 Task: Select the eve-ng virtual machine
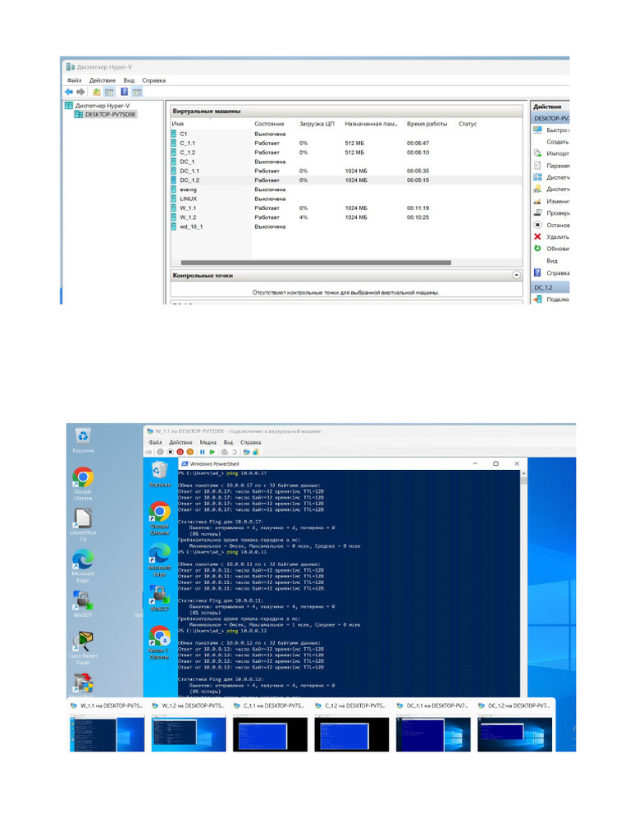[346, 189]
